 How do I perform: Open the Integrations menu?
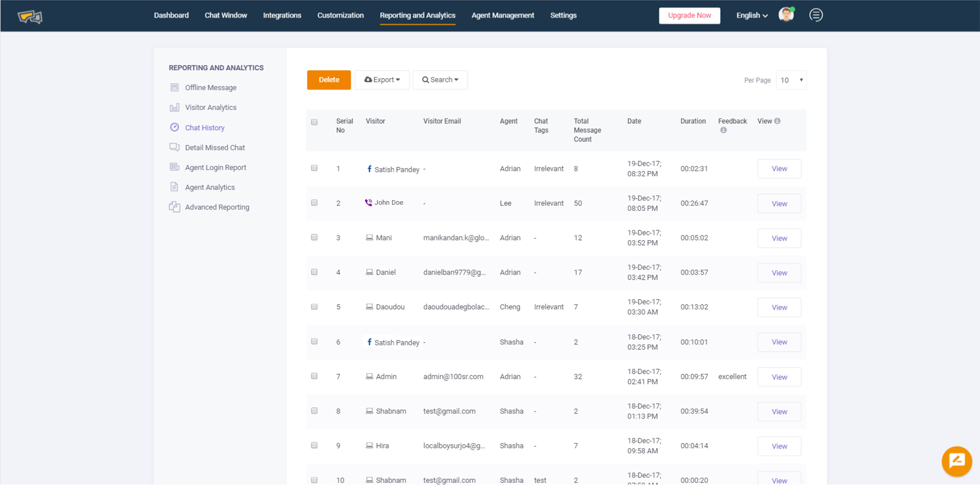click(x=282, y=15)
